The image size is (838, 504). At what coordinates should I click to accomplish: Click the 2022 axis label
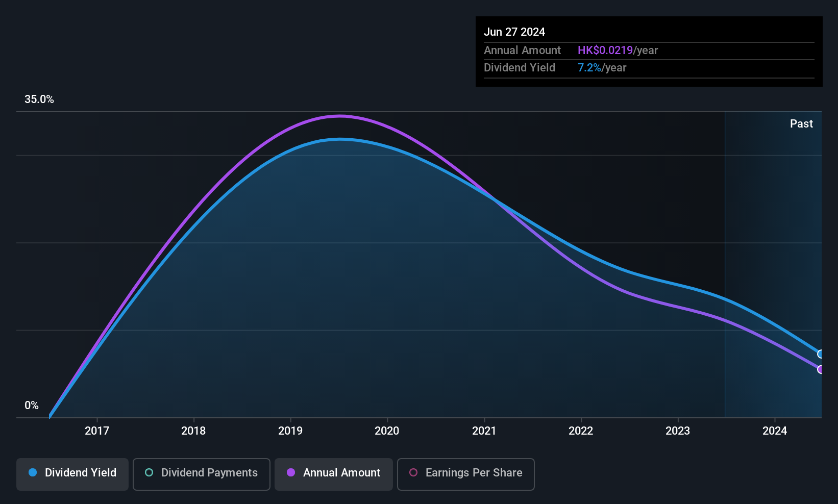[x=581, y=431]
